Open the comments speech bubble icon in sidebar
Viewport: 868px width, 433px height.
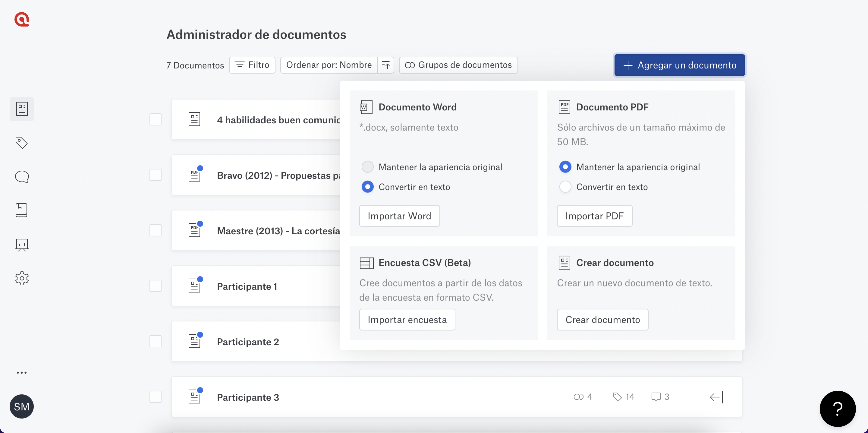tap(22, 177)
